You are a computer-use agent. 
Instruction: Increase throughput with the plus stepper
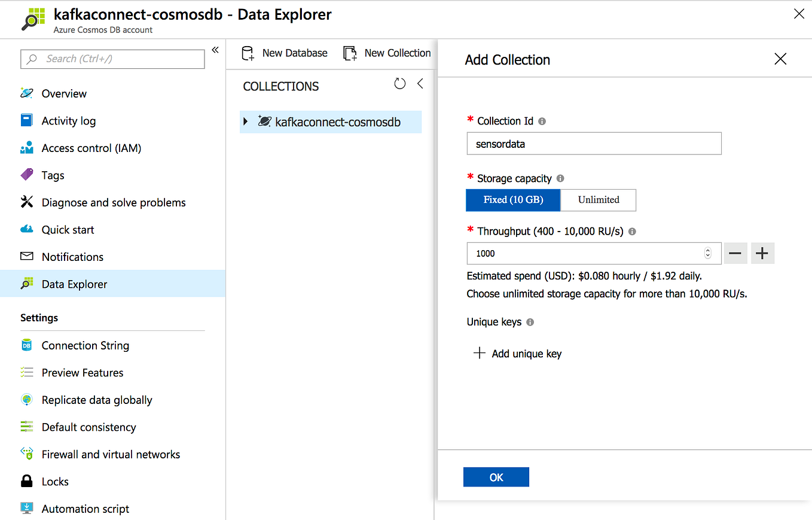(762, 253)
